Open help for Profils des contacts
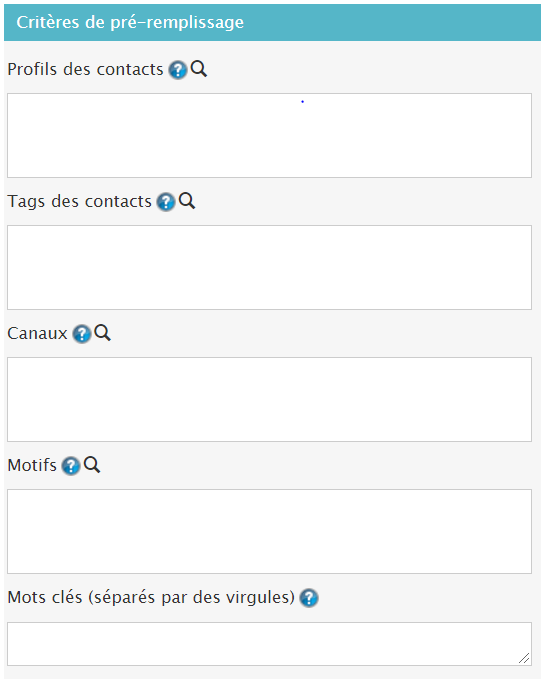541x681 pixels. click(178, 70)
